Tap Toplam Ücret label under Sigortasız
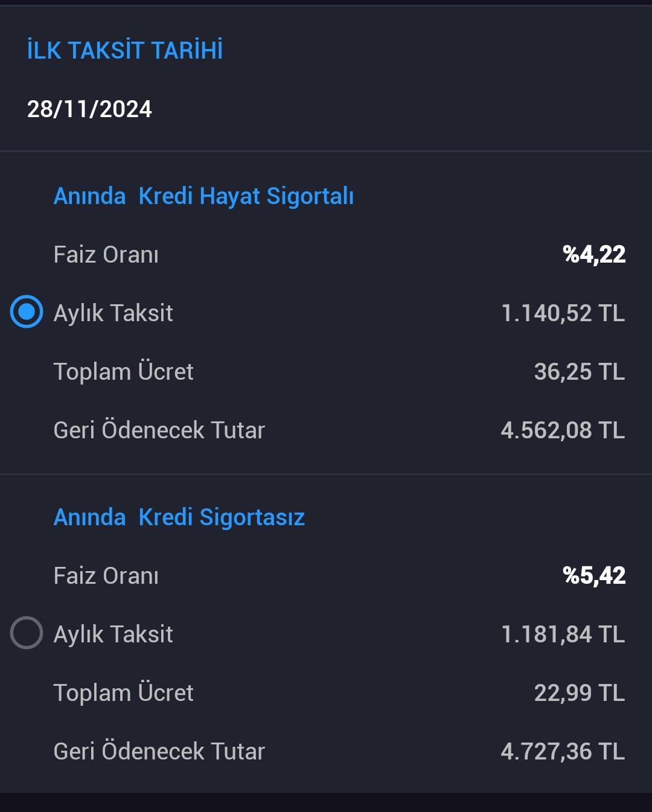Screen dimensions: 652x812 coord(123,693)
